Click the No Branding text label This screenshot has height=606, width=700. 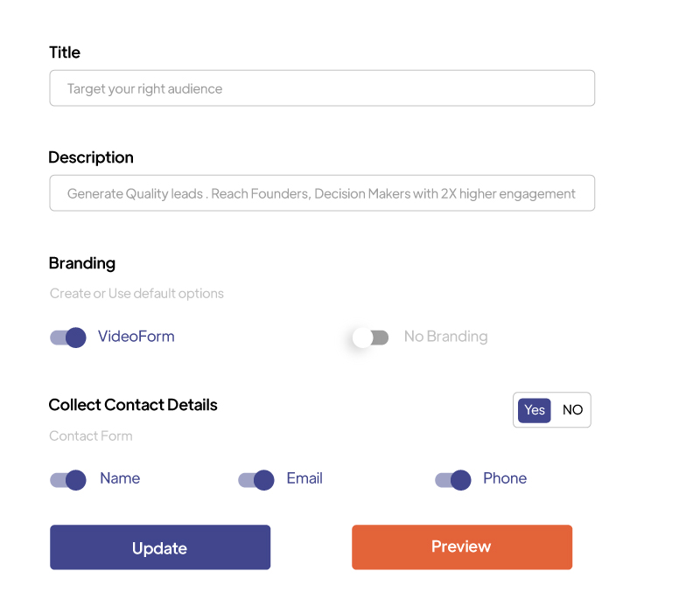(445, 337)
